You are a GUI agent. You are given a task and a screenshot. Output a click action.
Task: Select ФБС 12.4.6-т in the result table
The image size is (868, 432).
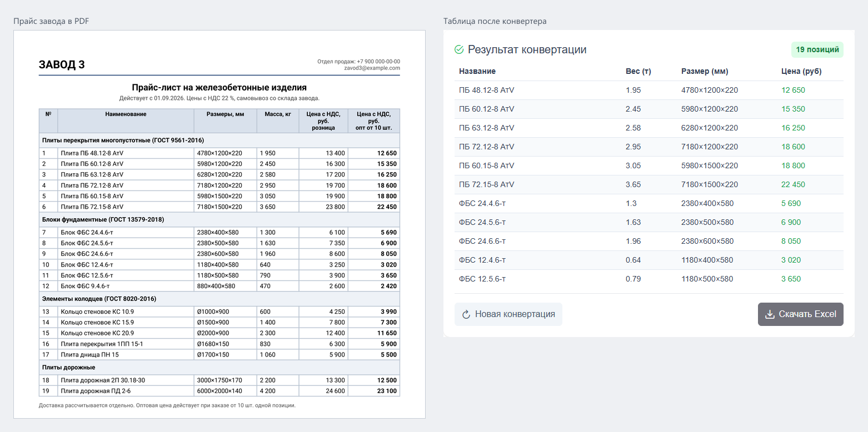point(482,260)
